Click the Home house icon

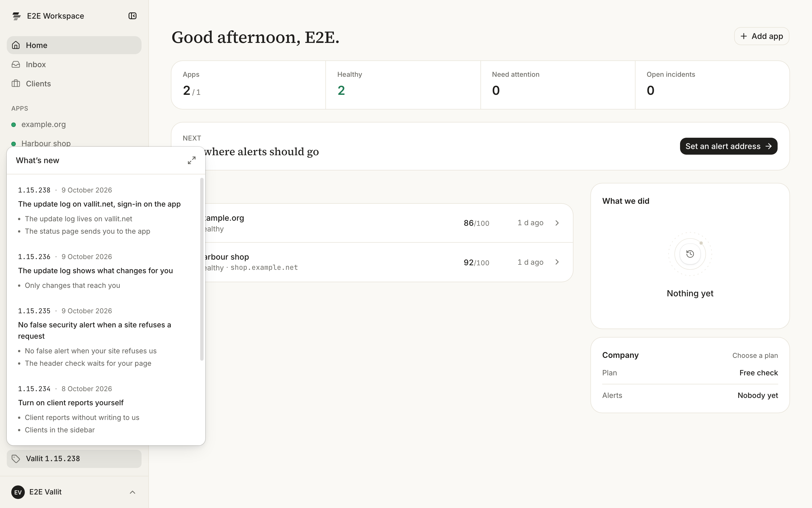(x=16, y=45)
